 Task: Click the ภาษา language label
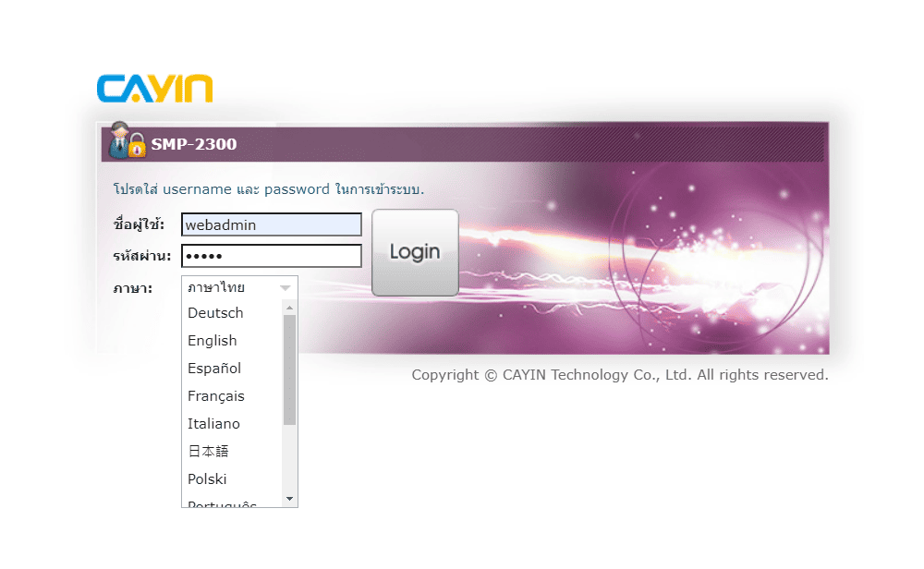tap(132, 288)
